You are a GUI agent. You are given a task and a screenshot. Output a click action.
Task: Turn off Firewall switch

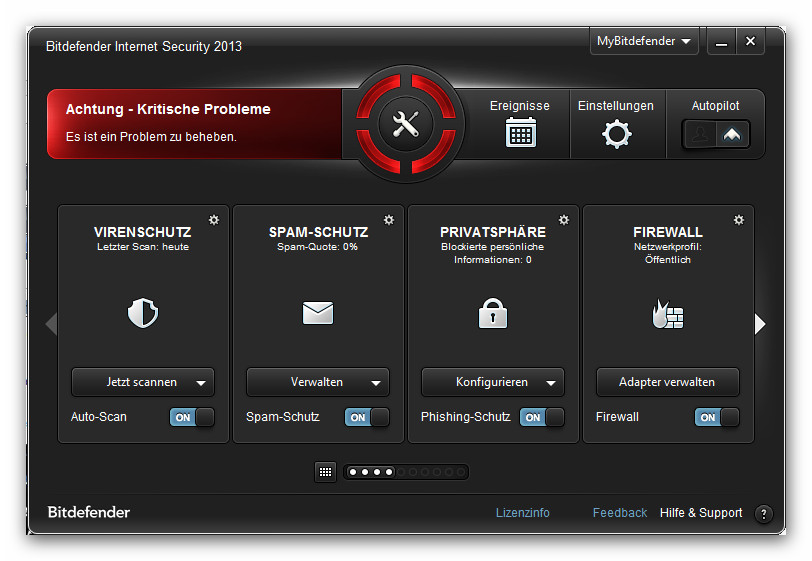(717, 417)
